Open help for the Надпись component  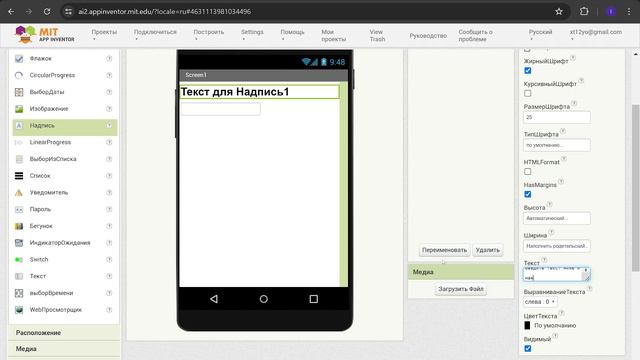click(109, 126)
